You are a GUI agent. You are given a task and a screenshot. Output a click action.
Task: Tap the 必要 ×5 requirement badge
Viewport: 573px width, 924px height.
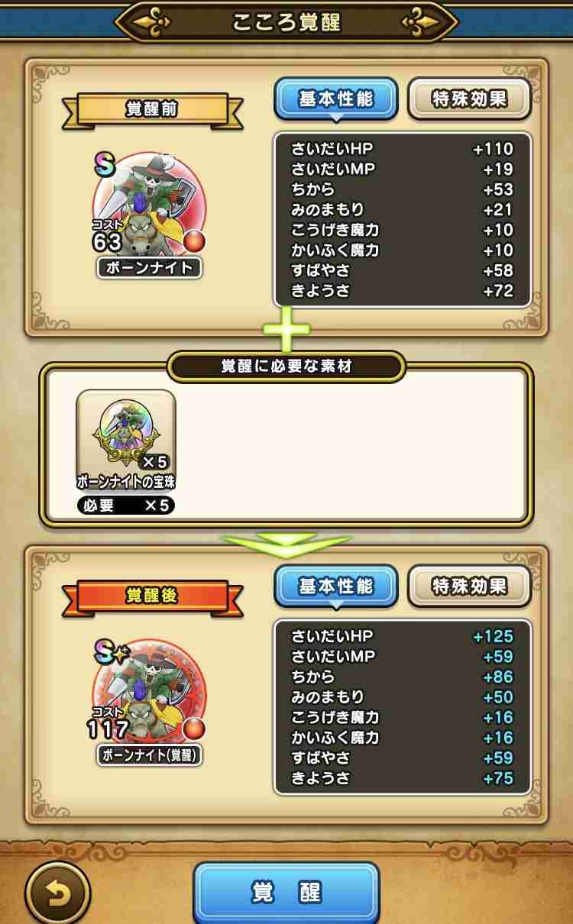point(125,505)
